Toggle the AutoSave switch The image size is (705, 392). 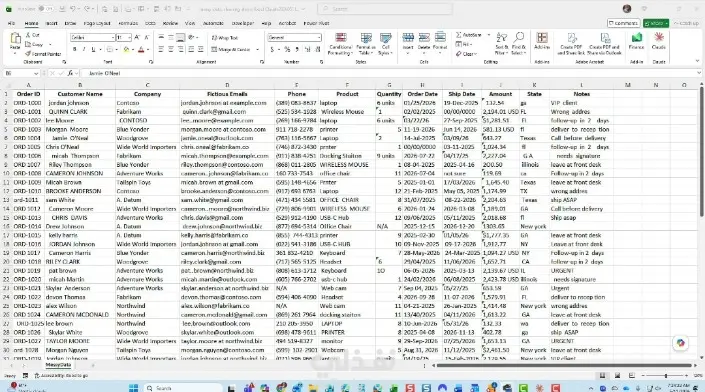pyautogui.click(x=45, y=9)
